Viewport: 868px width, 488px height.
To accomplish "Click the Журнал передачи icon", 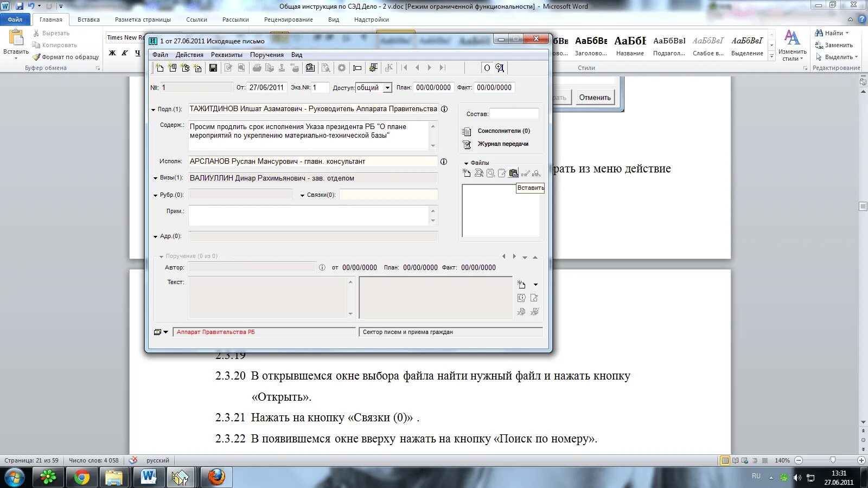I will point(467,144).
